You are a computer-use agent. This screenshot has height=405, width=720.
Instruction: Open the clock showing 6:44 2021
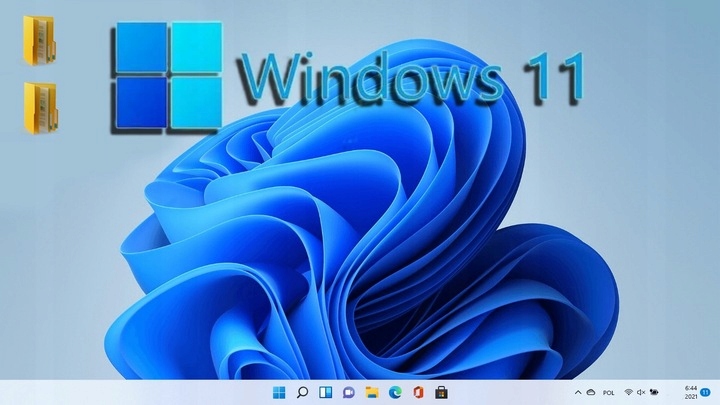click(x=691, y=393)
